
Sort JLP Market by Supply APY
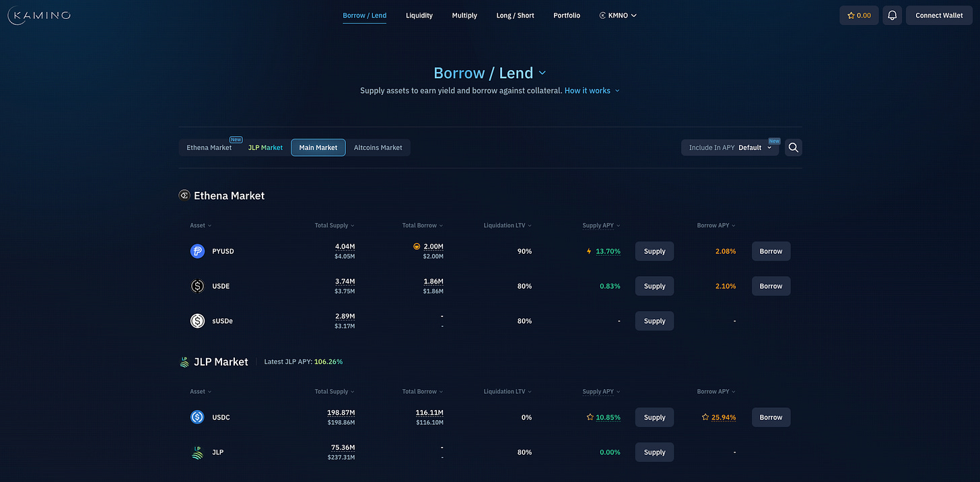[x=602, y=391]
